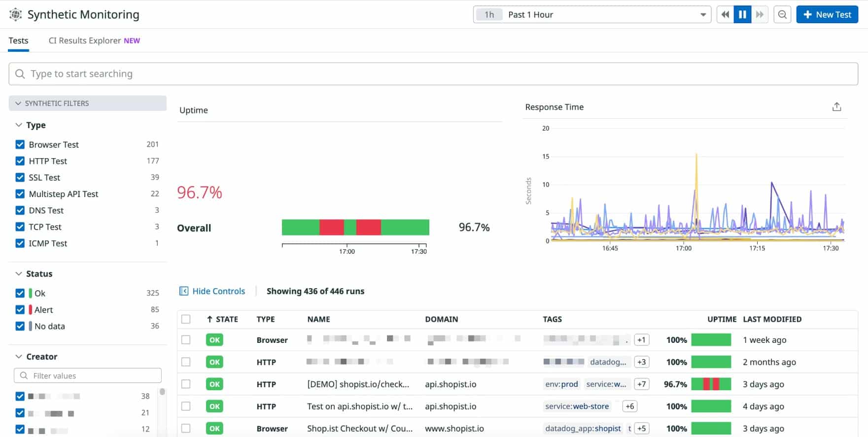Click the search magnifier icon in search bar
This screenshot has height=437, width=868.
click(20, 74)
